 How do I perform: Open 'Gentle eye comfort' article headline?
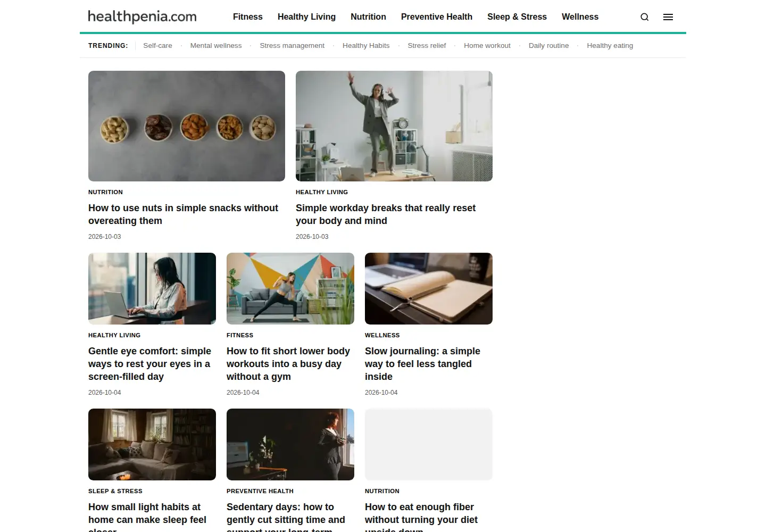(150, 364)
